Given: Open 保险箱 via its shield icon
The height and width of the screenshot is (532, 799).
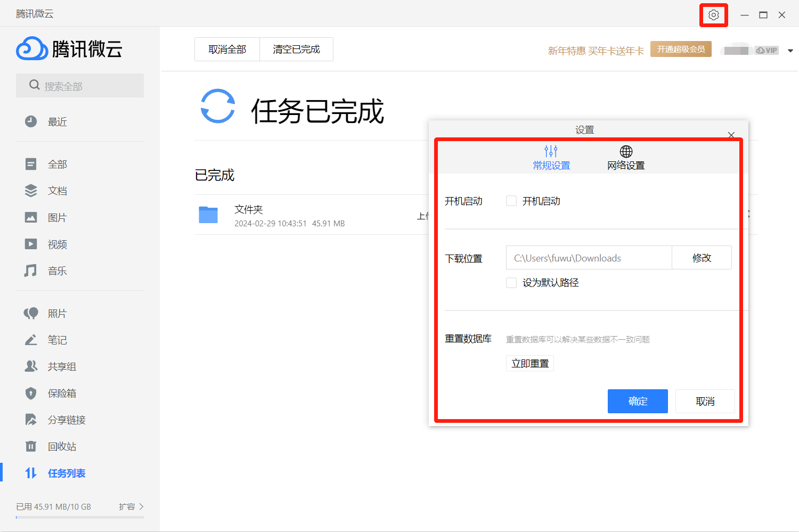Looking at the screenshot, I should coord(31,393).
